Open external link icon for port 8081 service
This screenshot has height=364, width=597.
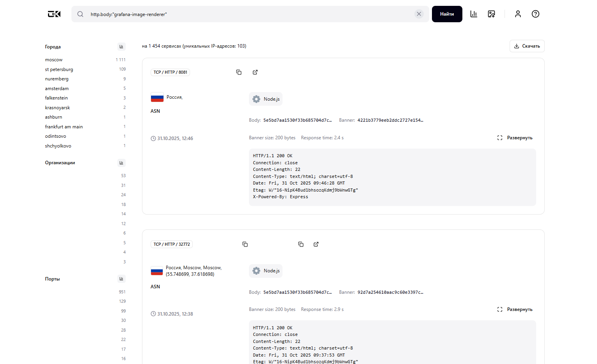click(255, 72)
